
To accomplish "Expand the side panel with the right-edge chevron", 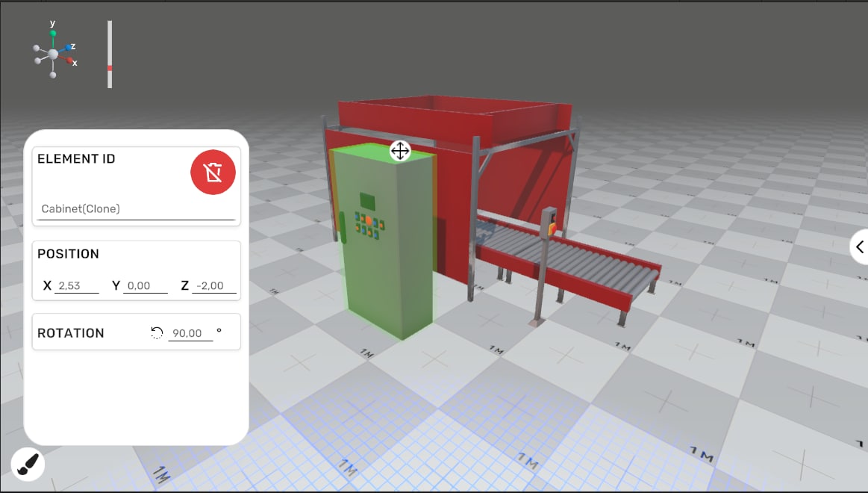I will pos(859,246).
